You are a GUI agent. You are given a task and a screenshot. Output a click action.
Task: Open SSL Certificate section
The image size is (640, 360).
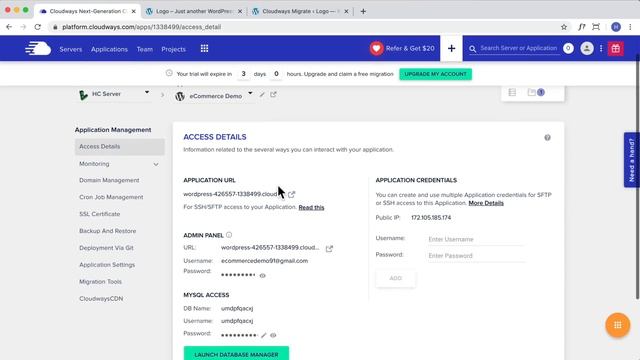100,214
